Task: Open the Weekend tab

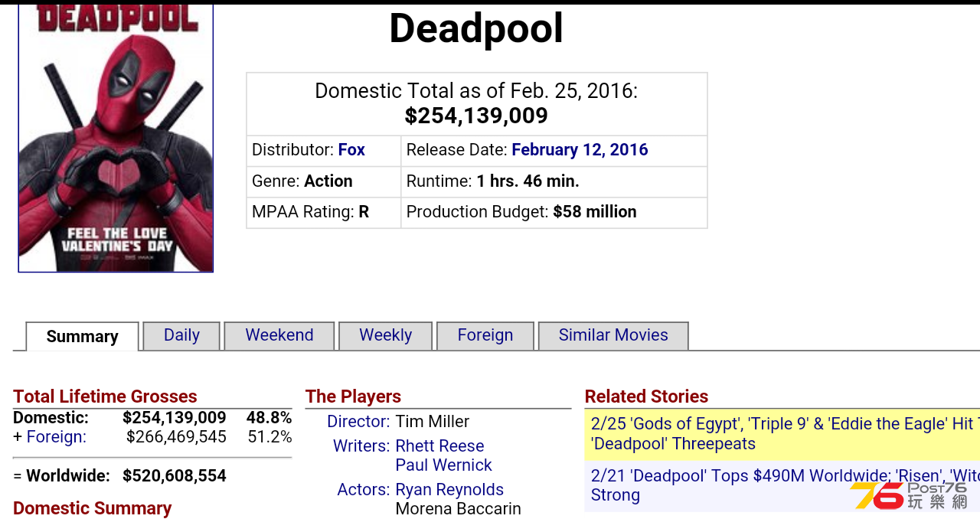Action: (279, 335)
